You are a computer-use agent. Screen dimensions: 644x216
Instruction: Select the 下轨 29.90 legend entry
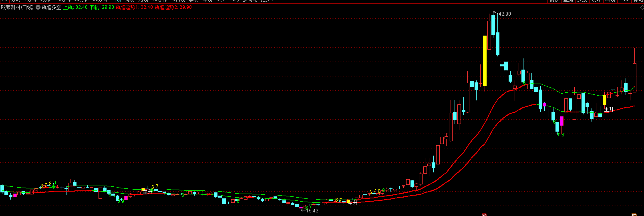102,7
